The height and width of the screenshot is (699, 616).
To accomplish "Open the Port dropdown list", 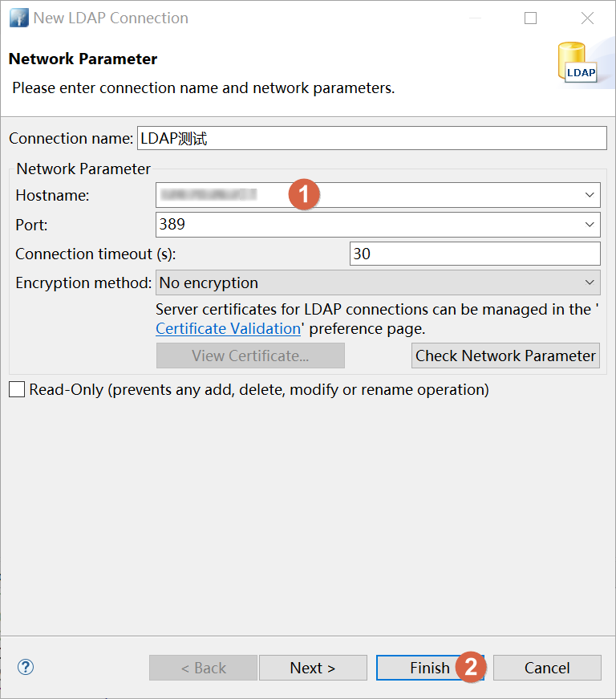I will (x=590, y=224).
